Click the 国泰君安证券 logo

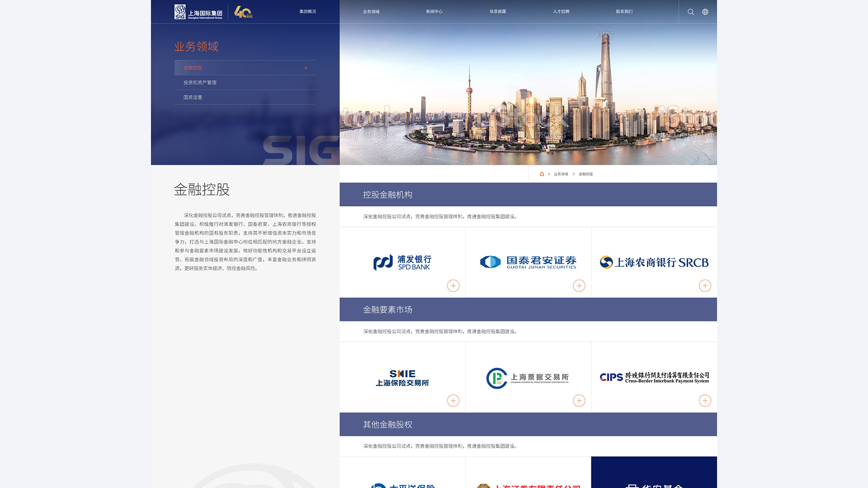[x=528, y=262]
